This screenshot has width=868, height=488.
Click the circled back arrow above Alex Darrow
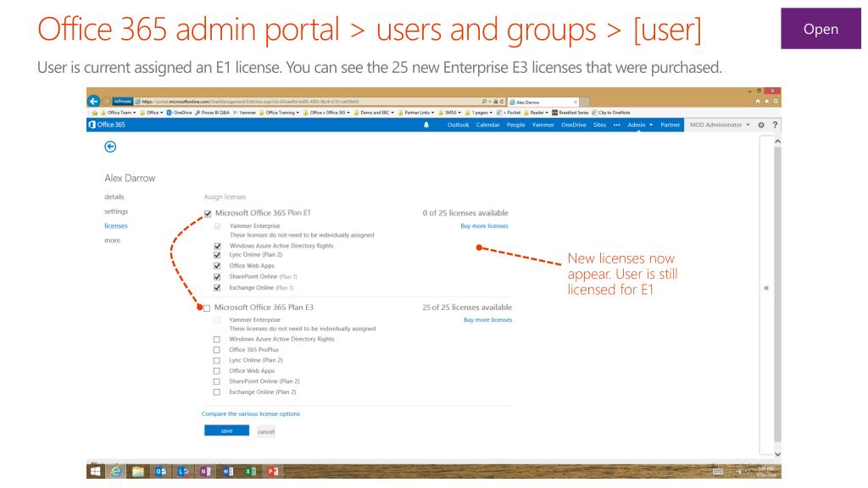tap(110, 147)
